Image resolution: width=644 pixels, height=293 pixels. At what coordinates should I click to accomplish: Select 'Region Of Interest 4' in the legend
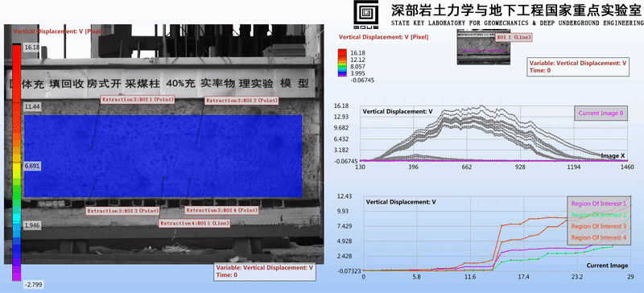click(x=599, y=237)
